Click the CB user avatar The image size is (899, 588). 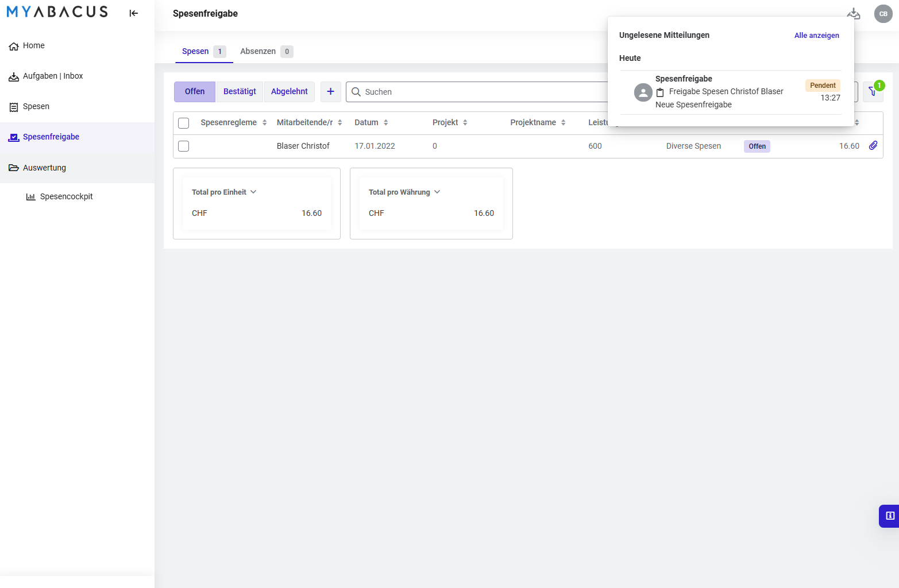883,14
